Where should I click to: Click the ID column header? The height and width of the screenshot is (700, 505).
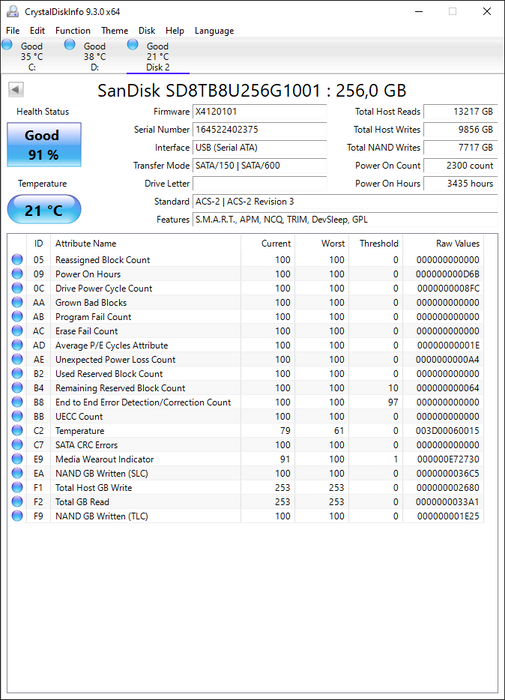point(38,243)
